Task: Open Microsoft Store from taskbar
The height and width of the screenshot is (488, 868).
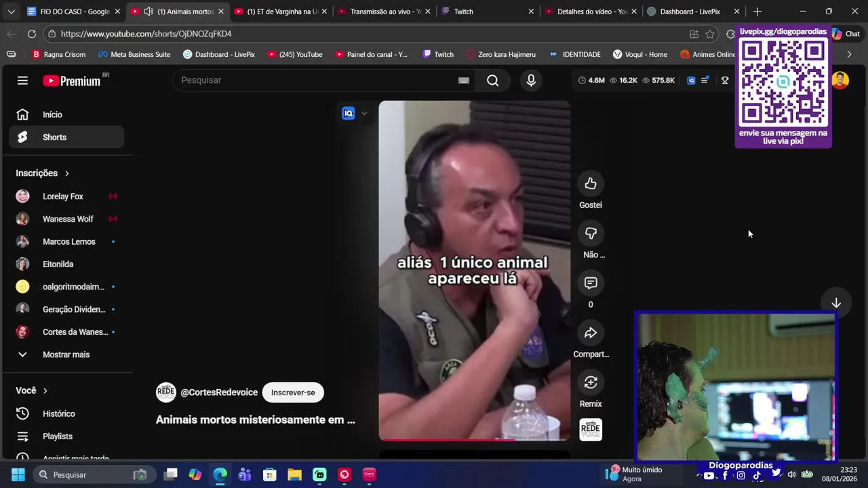Action: click(x=270, y=474)
